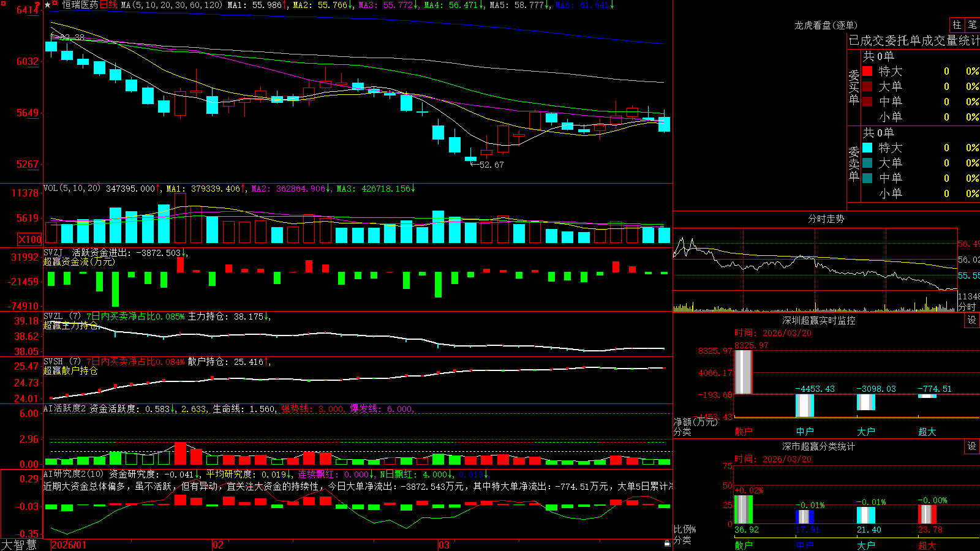The width and height of the screenshot is (980, 551).
Task: Click the AI活跃度2 indicator name
Action: (65, 408)
